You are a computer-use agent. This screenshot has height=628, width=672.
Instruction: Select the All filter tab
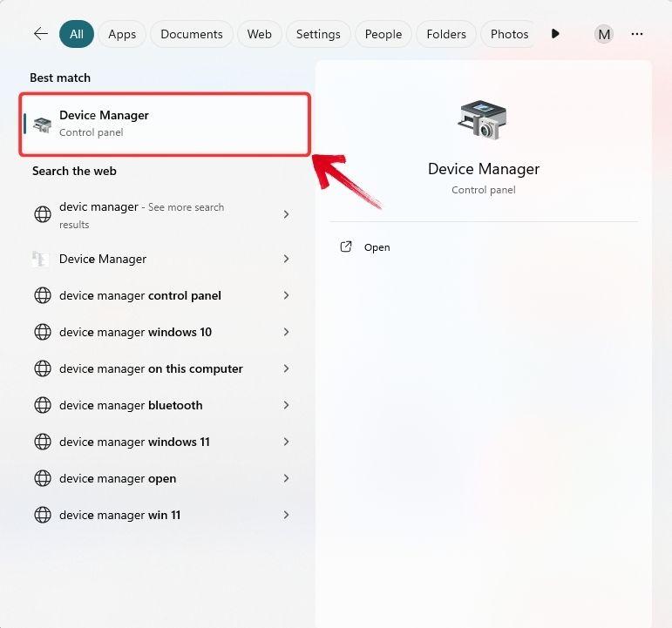point(77,34)
